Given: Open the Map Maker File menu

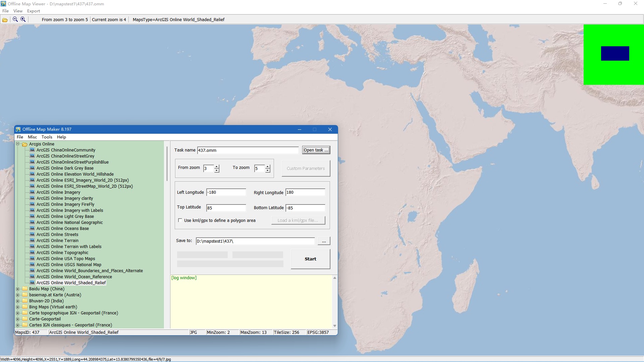Looking at the screenshot, I should 20,137.
